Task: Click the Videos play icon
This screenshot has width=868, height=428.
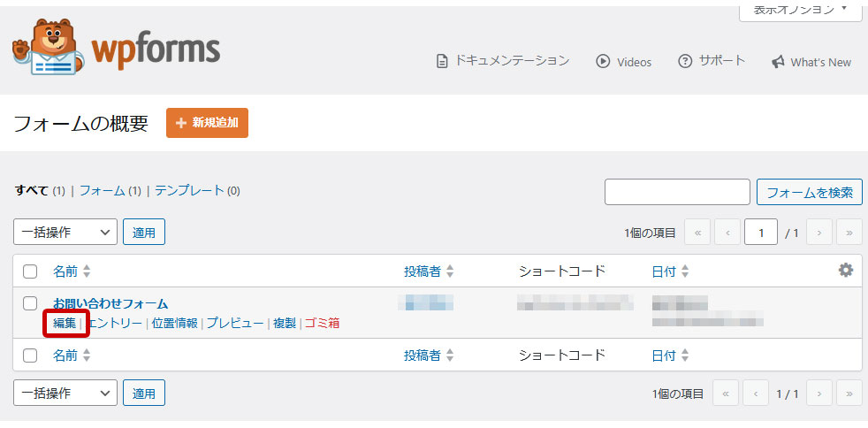Action: click(603, 61)
